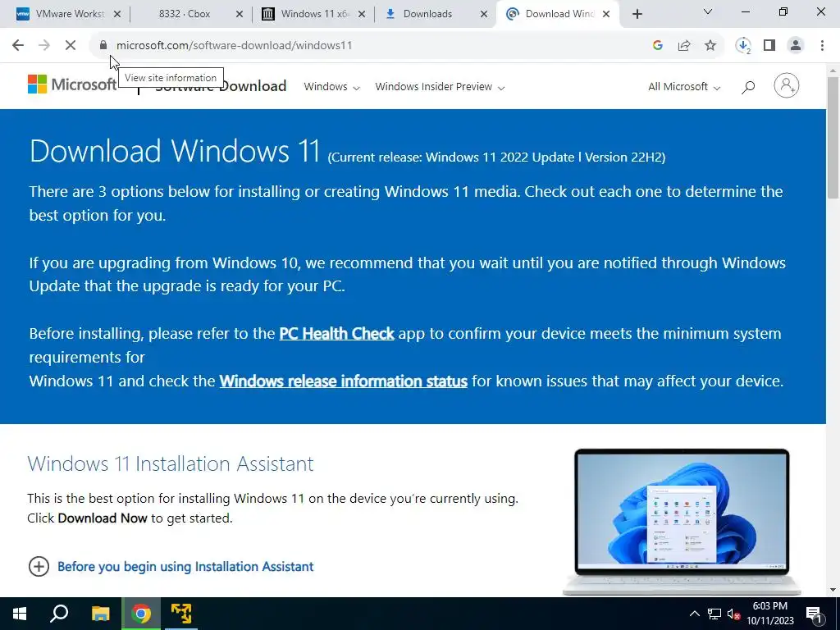
Task: Open network status tray icon
Action: [714, 614]
